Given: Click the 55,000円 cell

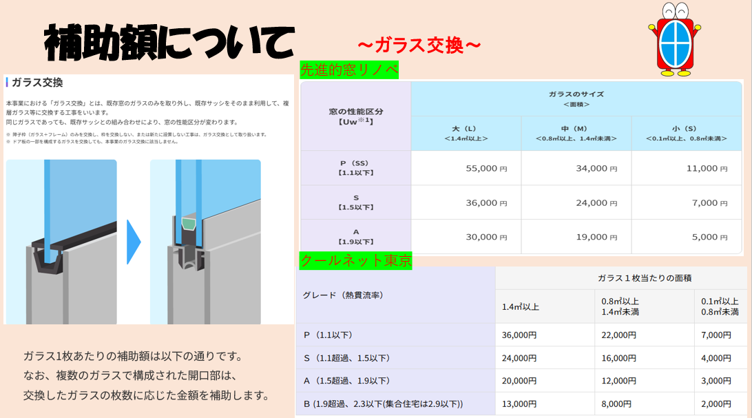Looking at the screenshot, I should [466, 168].
